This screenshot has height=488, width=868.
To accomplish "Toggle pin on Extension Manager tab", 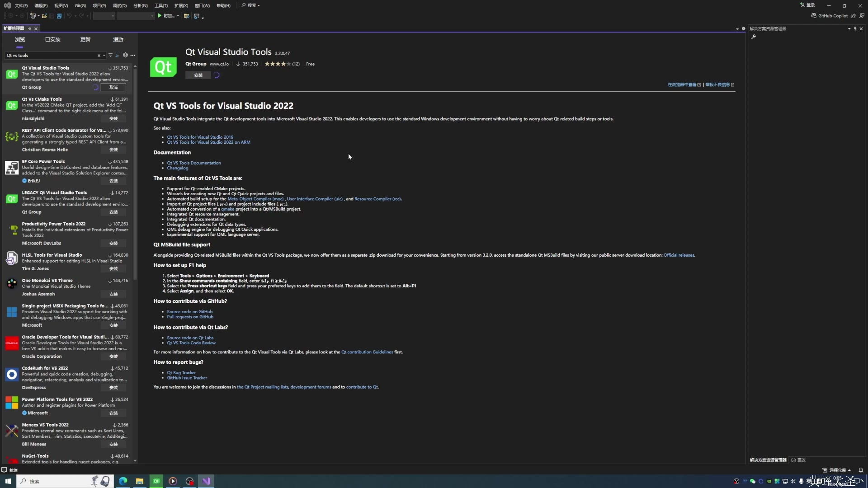I will pos(30,28).
